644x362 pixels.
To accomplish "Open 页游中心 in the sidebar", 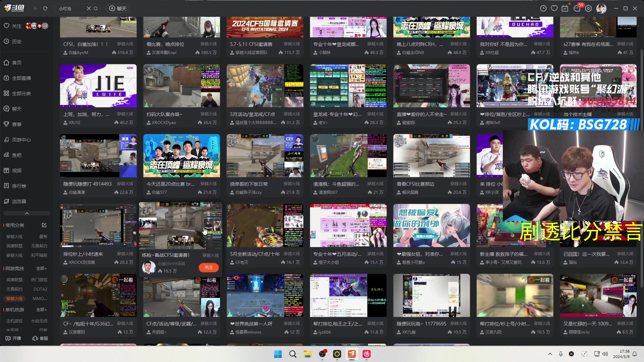I will 17,140.
